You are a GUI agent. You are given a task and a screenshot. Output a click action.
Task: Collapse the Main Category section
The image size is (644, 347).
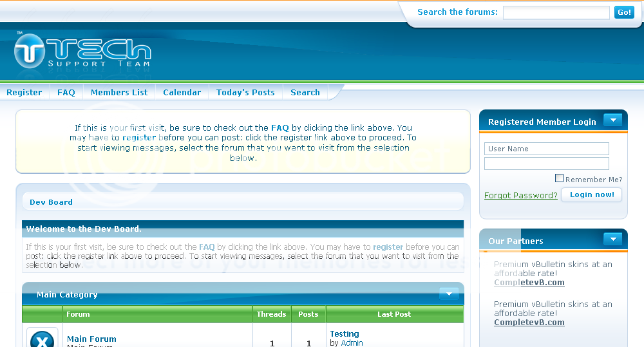449,294
